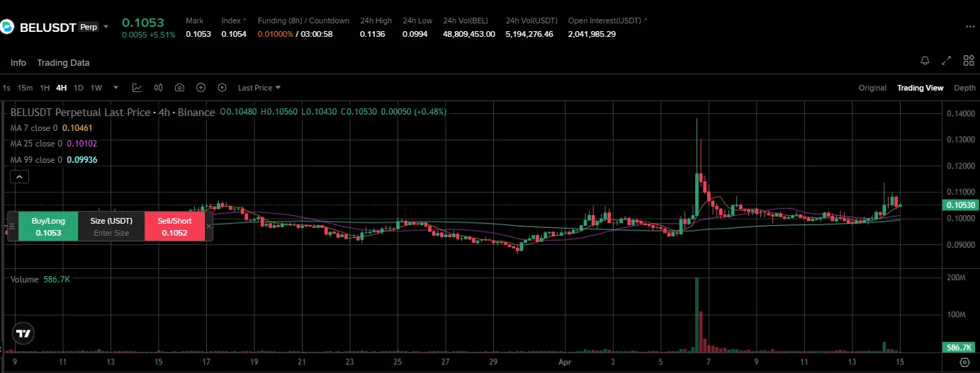
Task: Click the MA 99 close indicator legend
Action: (x=54, y=160)
